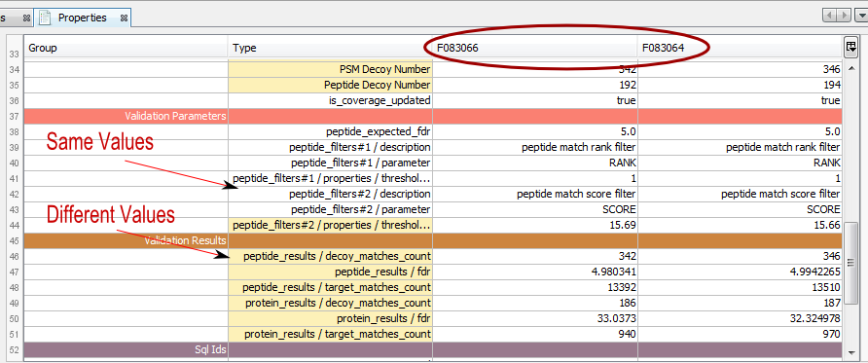Click the vertical scrollbar thumb

pyautogui.click(x=851, y=262)
